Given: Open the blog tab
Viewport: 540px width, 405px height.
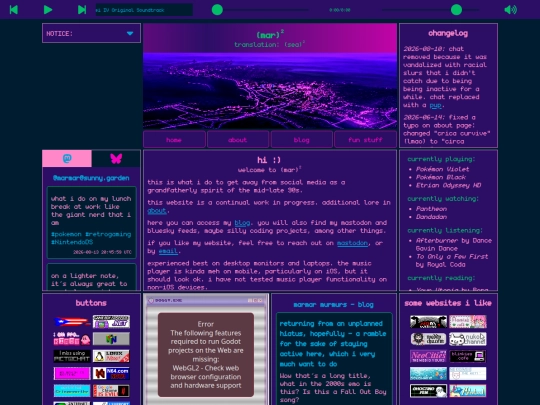Looking at the screenshot, I should point(301,139).
